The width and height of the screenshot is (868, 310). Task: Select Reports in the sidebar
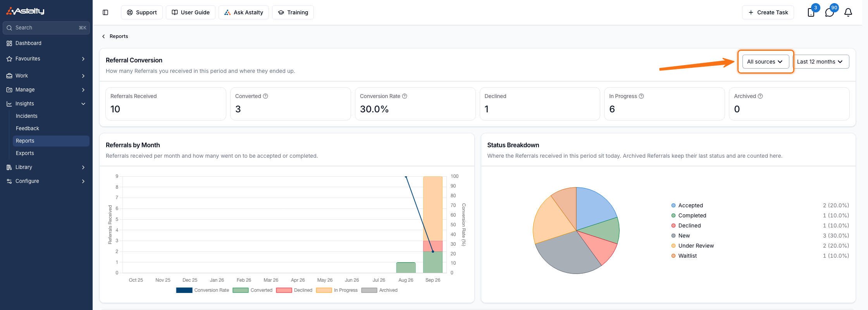pos(51,141)
